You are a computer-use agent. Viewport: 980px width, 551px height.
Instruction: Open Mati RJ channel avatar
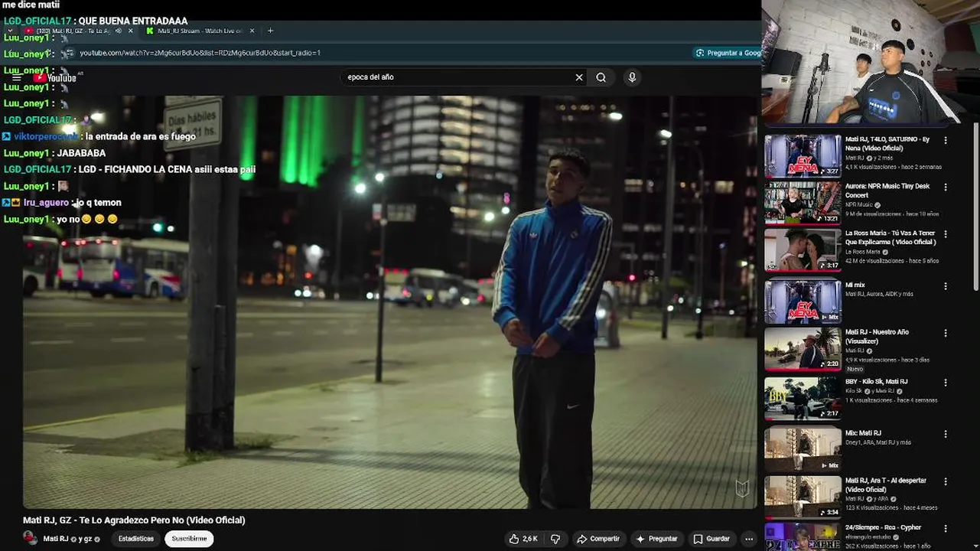[31, 539]
